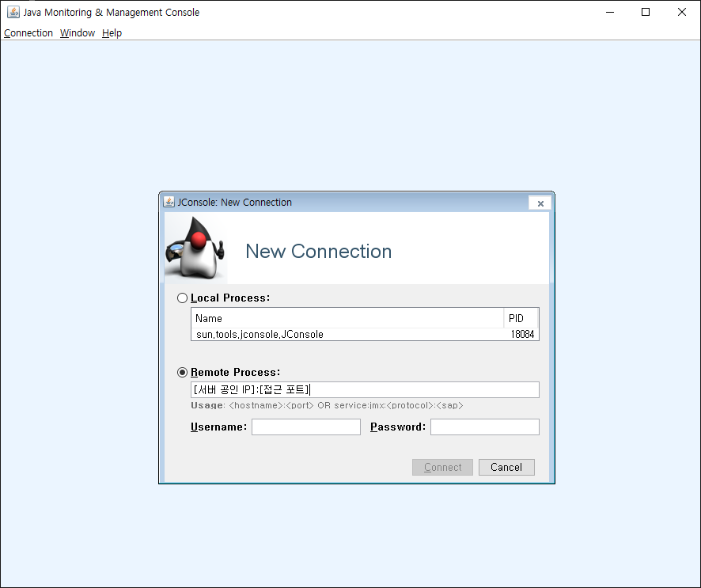The image size is (701, 588).
Task: Select the Remote Process radio button
Action: tap(182, 372)
